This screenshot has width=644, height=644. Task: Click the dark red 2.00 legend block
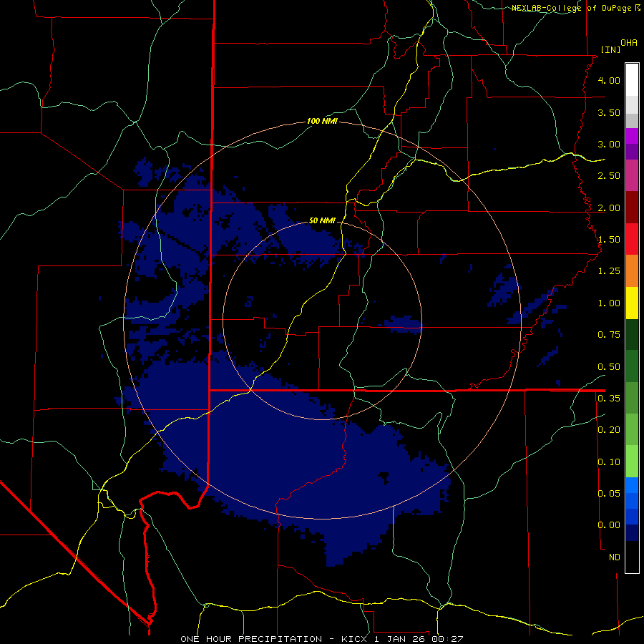[632, 208]
